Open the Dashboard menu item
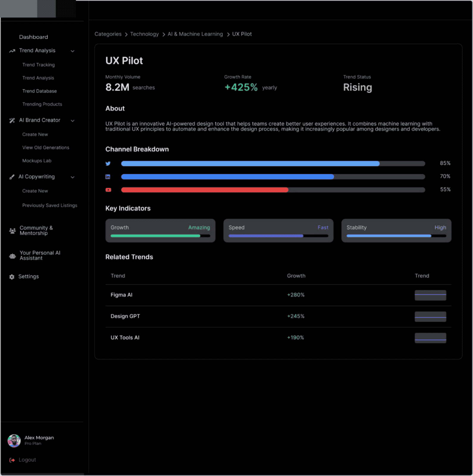 (x=33, y=37)
